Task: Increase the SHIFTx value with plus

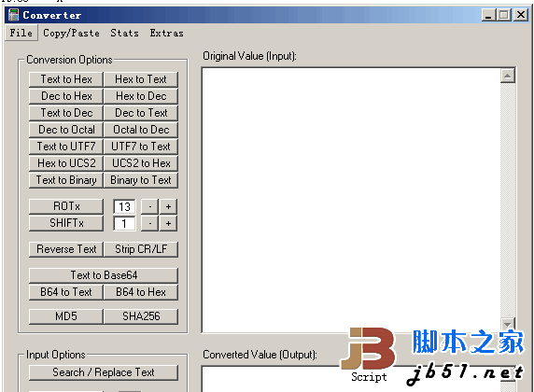Action: (x=168, y=224)
